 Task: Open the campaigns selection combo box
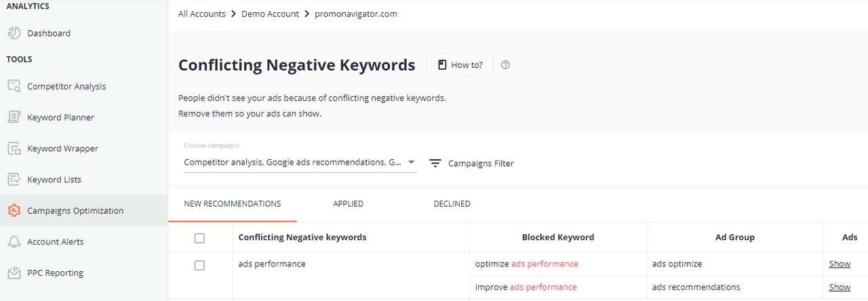(300, 163)
